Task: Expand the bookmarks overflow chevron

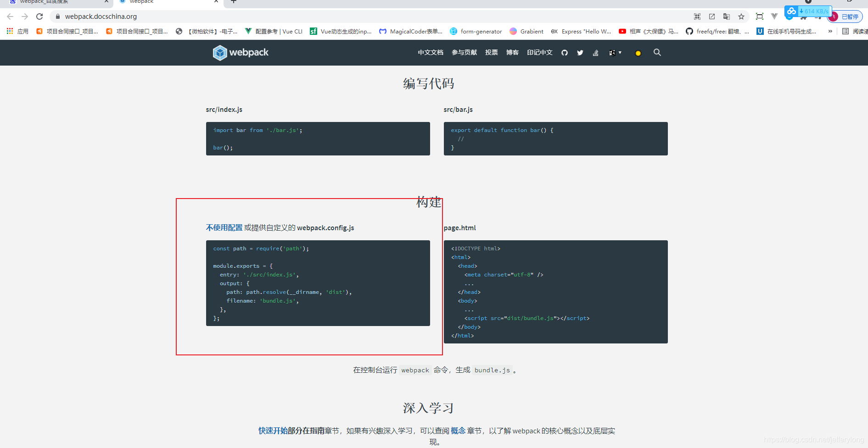Action: click(x=830, y=31)
